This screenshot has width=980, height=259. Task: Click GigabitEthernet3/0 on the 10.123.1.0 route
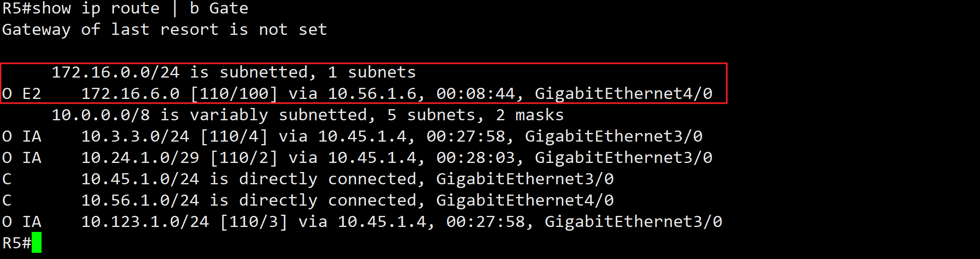pos(633,222)
